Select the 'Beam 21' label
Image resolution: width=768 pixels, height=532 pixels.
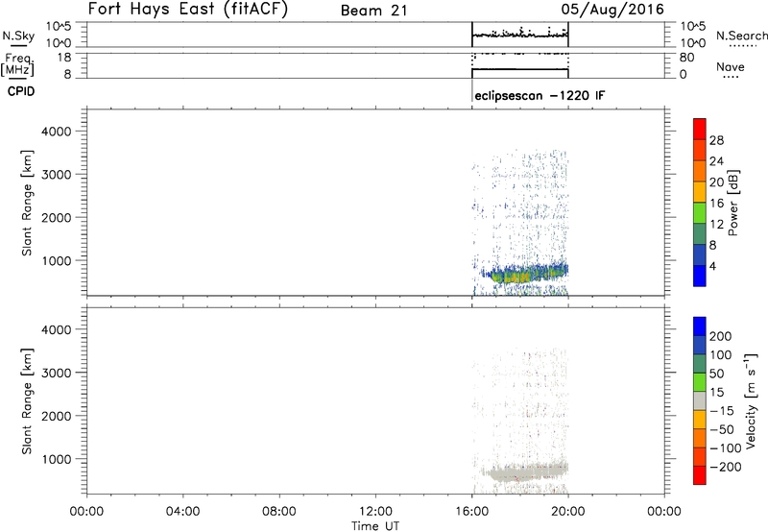(373, 11)
